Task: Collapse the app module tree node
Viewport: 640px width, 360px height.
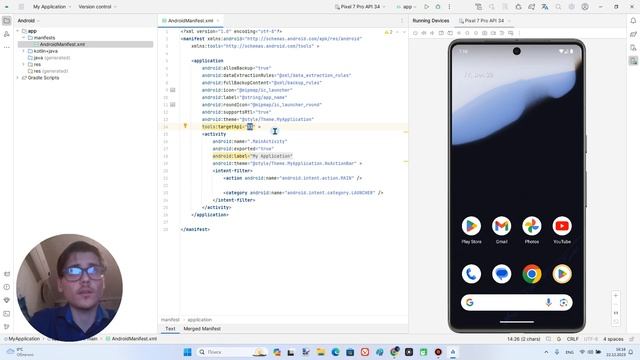Action: 18,31
